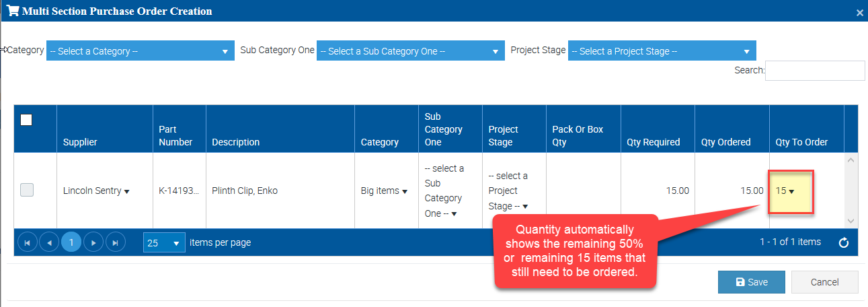The image size is (868, 307).
Task: Sort by Supplier column header
Action: (80, 142)
